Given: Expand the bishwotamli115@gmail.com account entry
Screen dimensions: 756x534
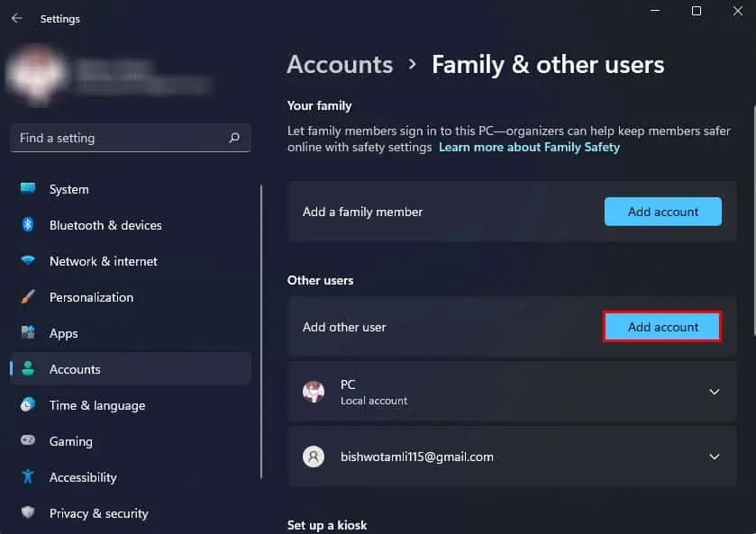Looking at the screenshot, I should pos(714,457).
